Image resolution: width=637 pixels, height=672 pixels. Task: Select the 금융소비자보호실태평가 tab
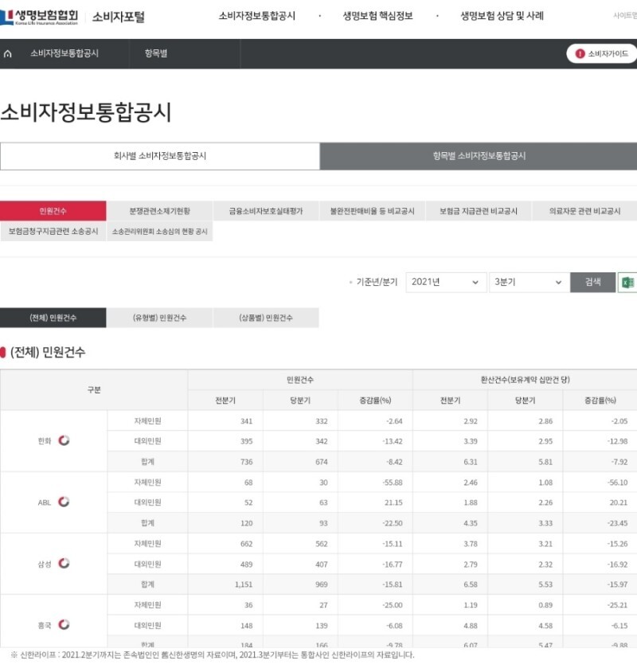tap(266, 211)
